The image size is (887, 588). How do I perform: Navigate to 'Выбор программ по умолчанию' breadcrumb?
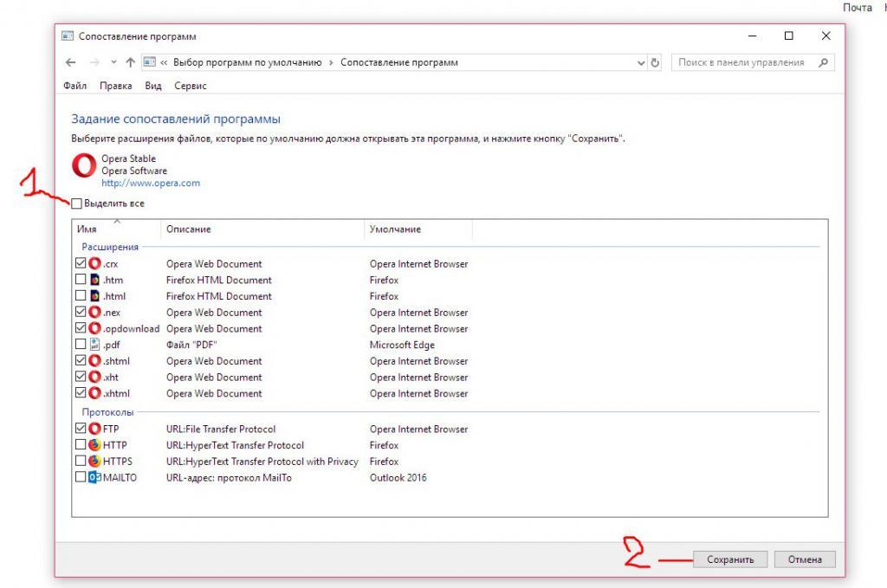click(x=247, y=62)
